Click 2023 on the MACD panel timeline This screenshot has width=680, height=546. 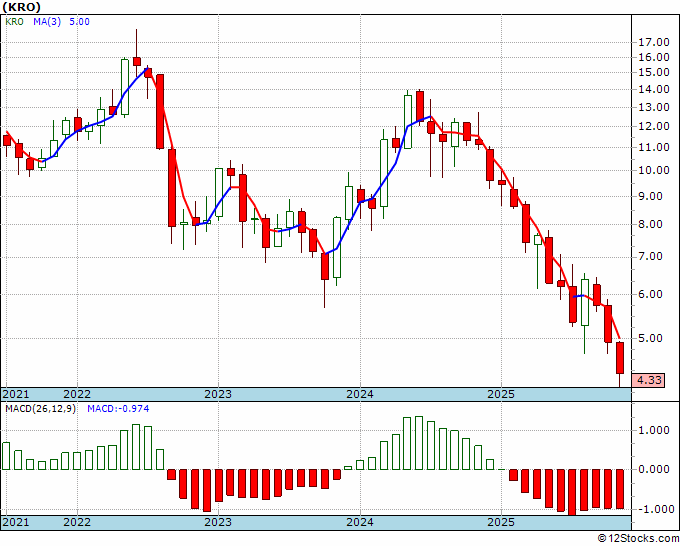(218, 522)
